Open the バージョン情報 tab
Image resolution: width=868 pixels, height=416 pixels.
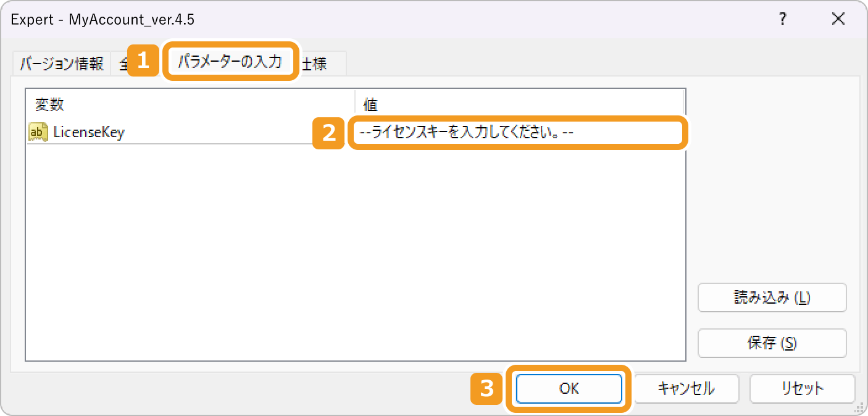pos(60,62)
